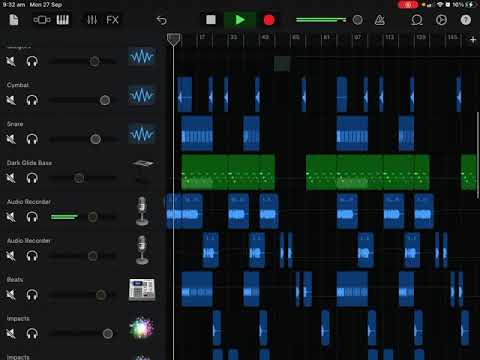The height and width of the screenshot is (360, 480).
Task: Add song section with plus button
Action: coord(473,40)
